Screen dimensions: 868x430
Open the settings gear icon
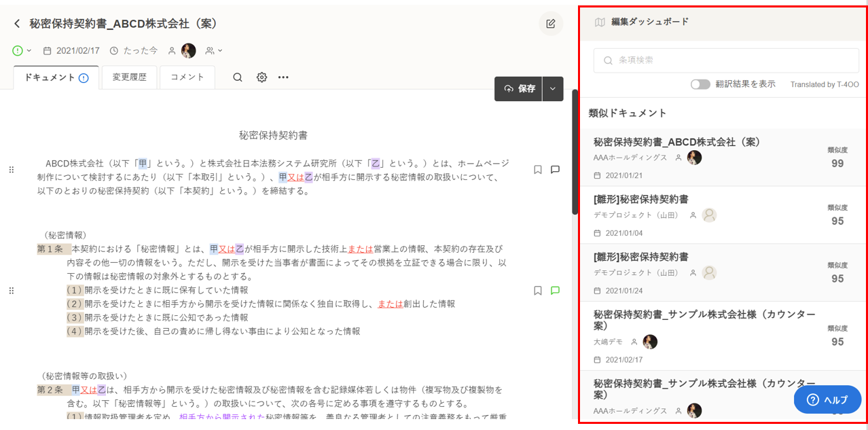click(x=261, y=77)
